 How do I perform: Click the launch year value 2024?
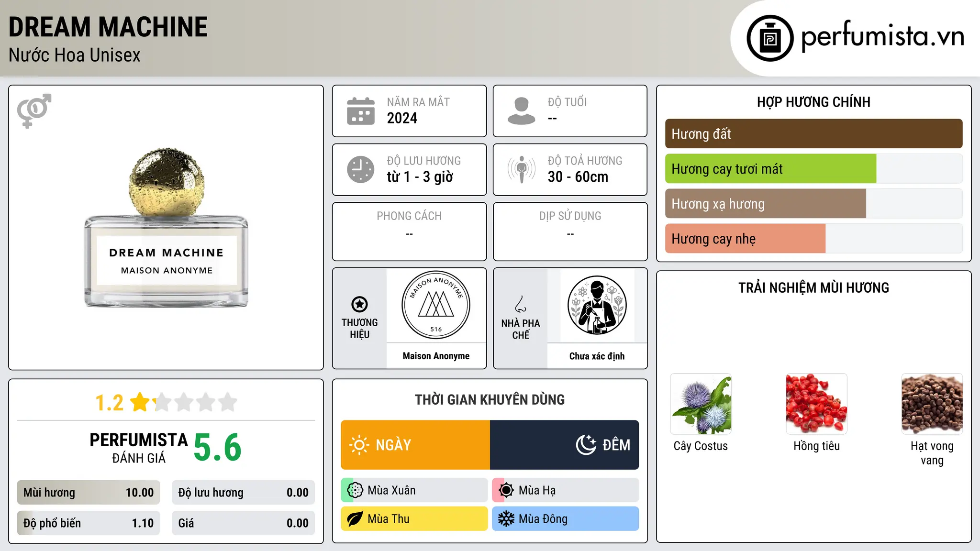[x=402, y=118]
